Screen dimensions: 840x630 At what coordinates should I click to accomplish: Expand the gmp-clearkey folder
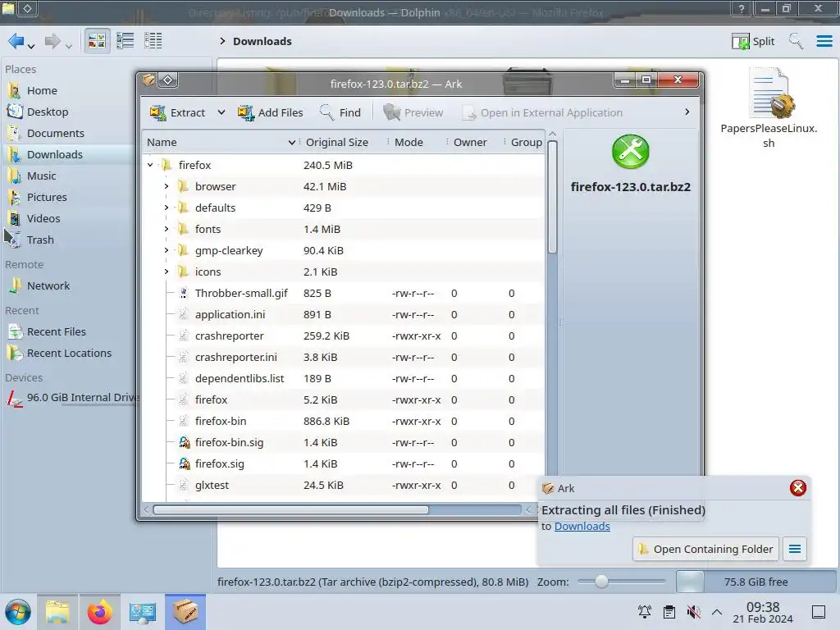[x=166, y=251]
